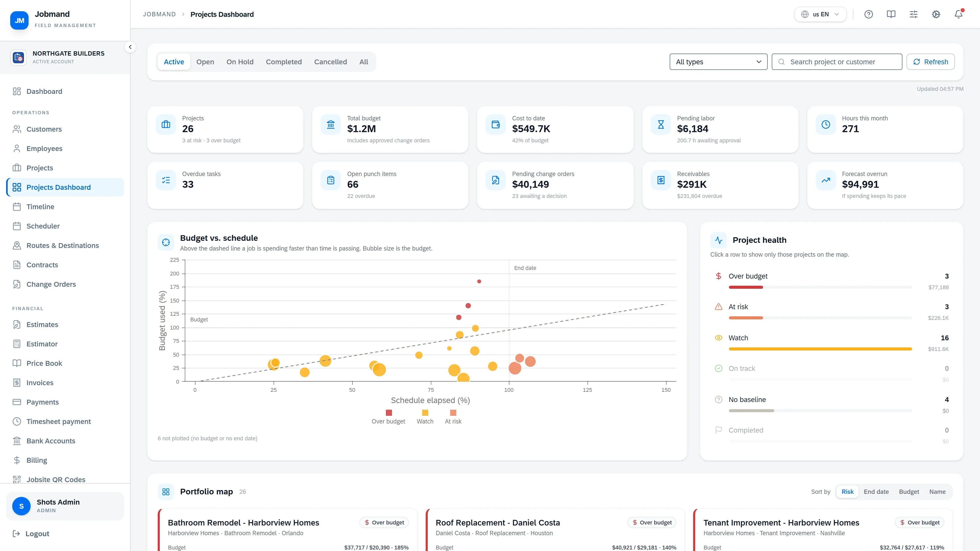
Task: Click the Project health pulse icon
Action: click(x=719, y=240)
